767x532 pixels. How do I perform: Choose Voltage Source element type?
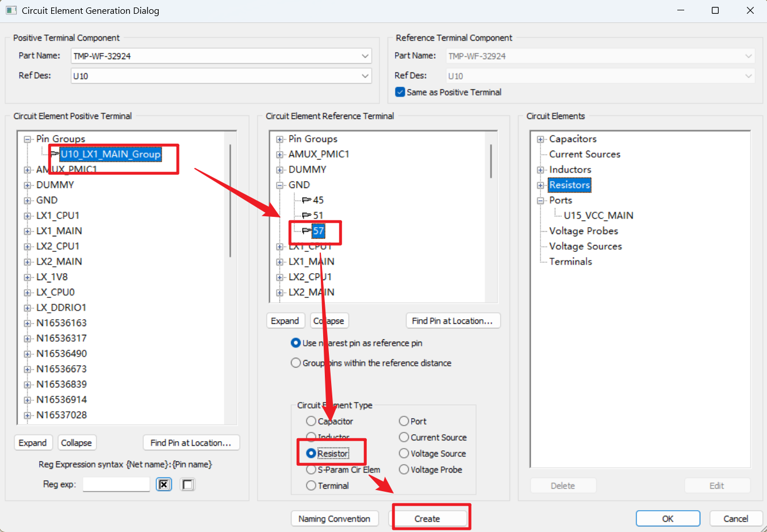tap(404, 453)
